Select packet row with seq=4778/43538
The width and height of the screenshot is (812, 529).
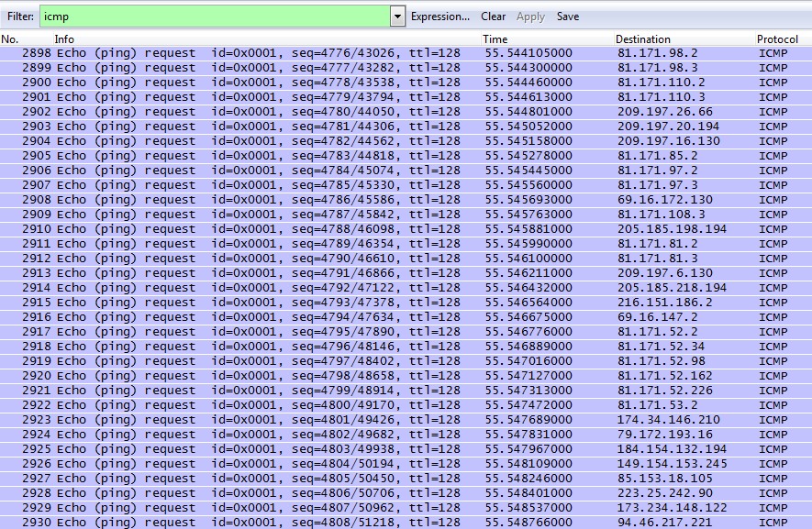click(x=406, y=83)
